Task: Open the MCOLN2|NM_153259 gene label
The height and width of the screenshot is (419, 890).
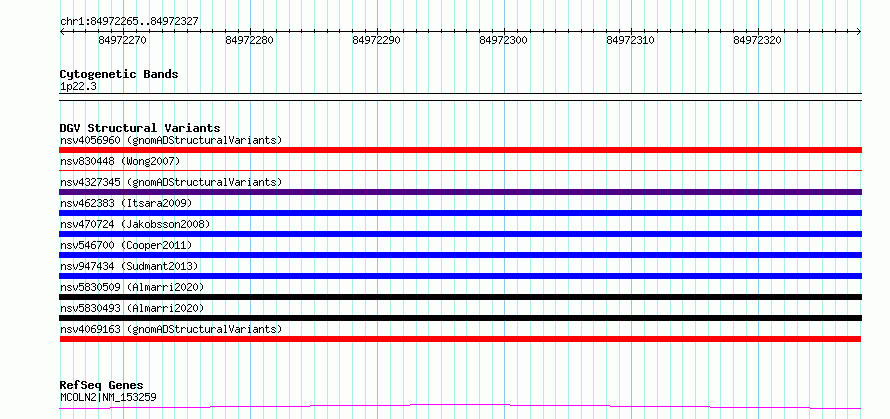Action: click(108, 397)
